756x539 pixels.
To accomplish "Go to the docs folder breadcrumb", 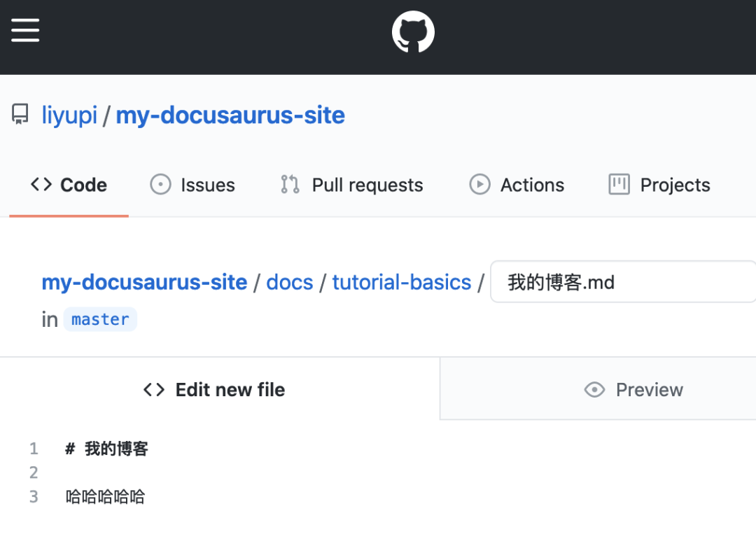I will coord(290,282).
